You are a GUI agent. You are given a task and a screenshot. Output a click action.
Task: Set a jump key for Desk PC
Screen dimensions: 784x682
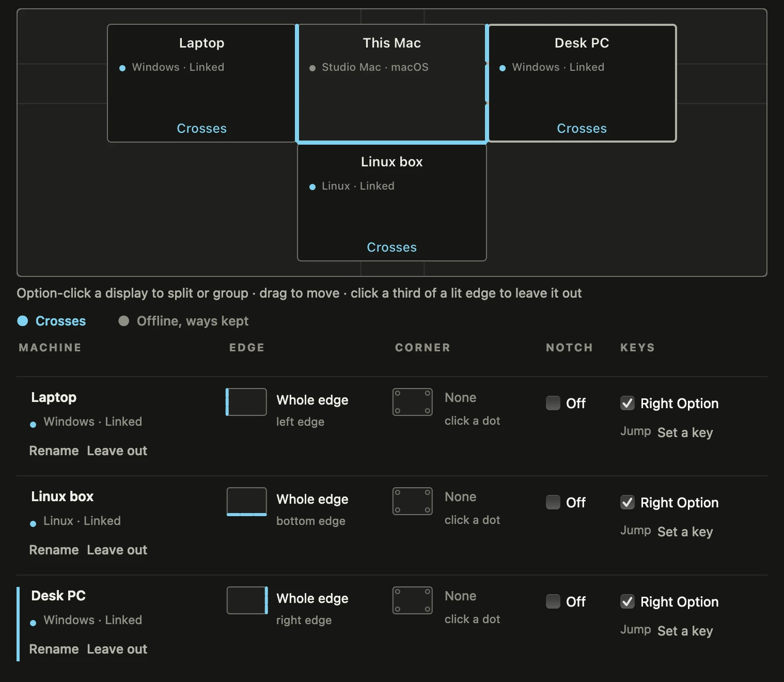(685, 631)
